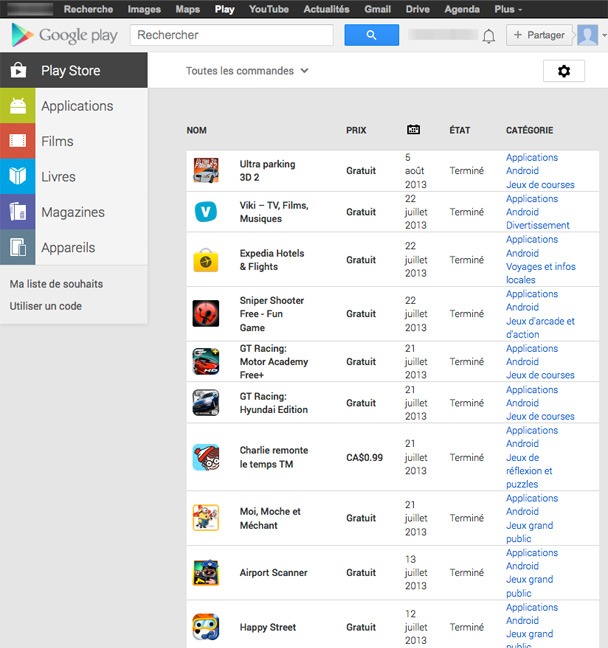Open YouTube in the Google bar
Image resolution: width=608 pixels, height=648 pixels.
point(269,9)
